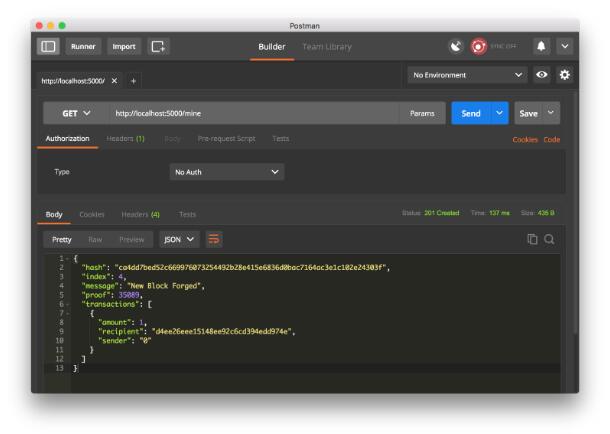Screen dimensions: 610x434
Task: Search the response with magnifier icon
Action: pyautogui.click(x=549, y=239)
